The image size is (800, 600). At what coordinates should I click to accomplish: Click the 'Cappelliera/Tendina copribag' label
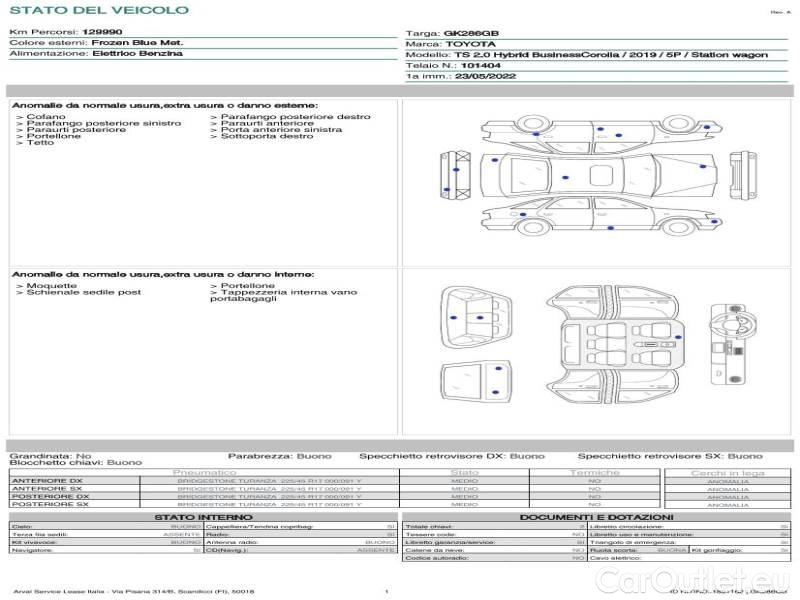pyautogui.click(x=260, y=527)
